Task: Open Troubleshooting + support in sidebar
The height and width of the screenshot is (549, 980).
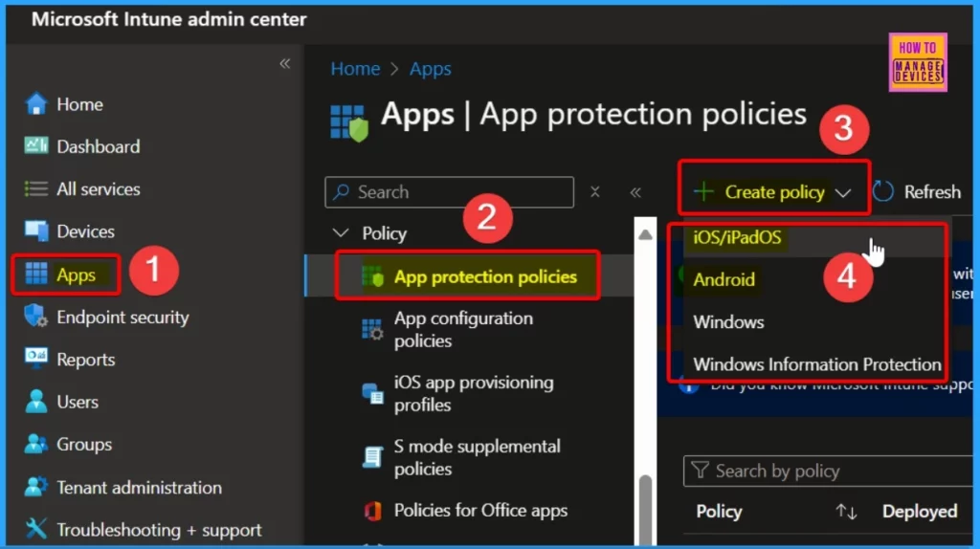Action: [159, 530]
